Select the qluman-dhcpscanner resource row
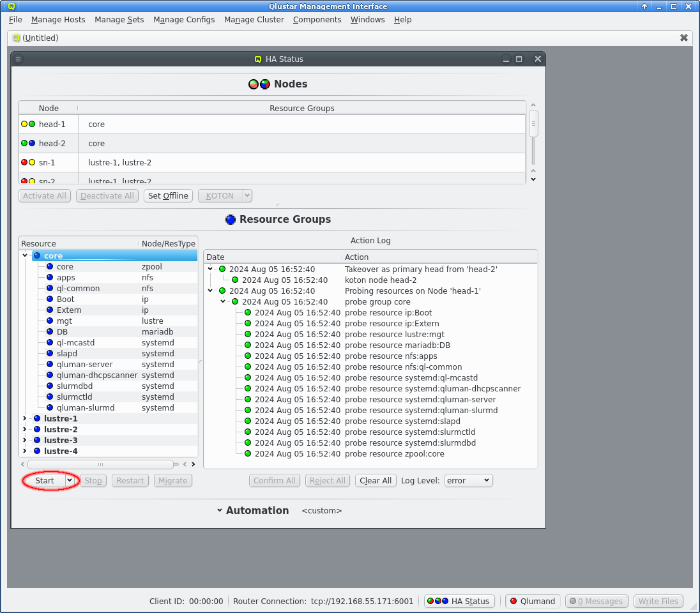The image size is (700, 613). 115,375
